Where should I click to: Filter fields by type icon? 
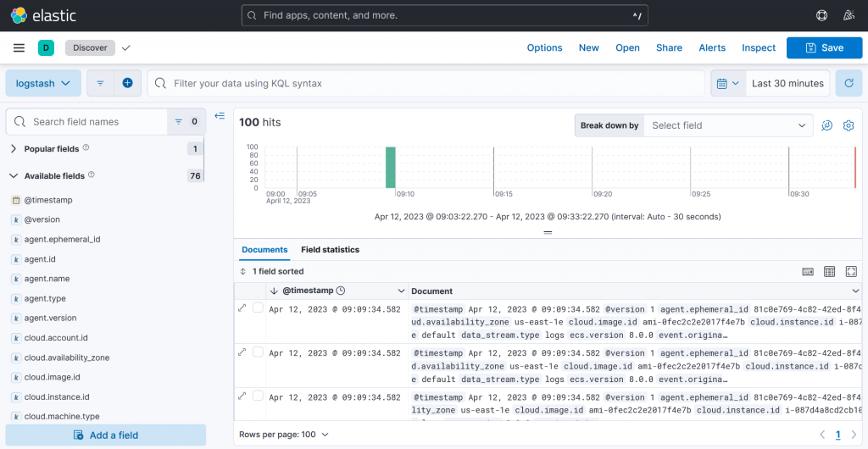tap(186, 122)
